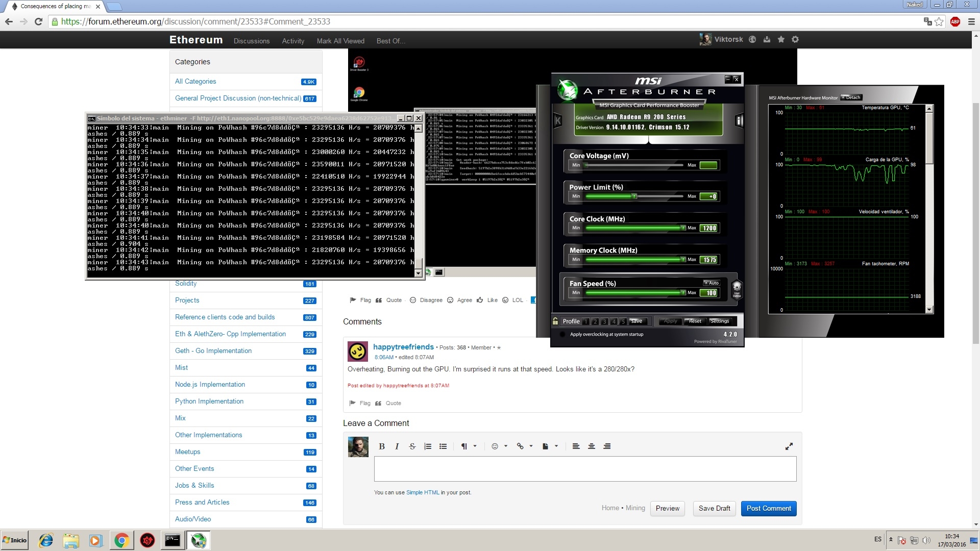The width and height of the screenshot is (980, 551).
Task: Open translate page icon in address bar
Action: (928, 21)
